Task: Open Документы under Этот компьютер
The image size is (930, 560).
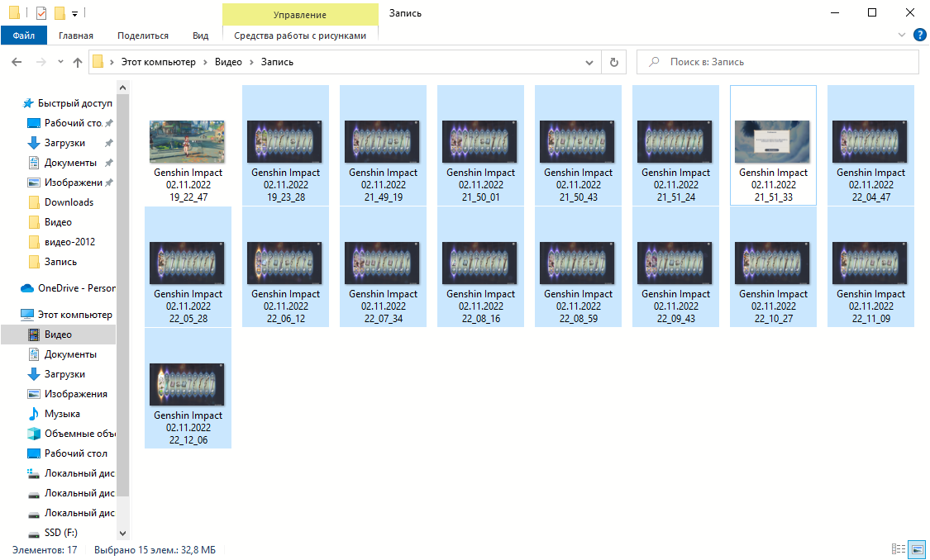Action: (x=70, y=354)
